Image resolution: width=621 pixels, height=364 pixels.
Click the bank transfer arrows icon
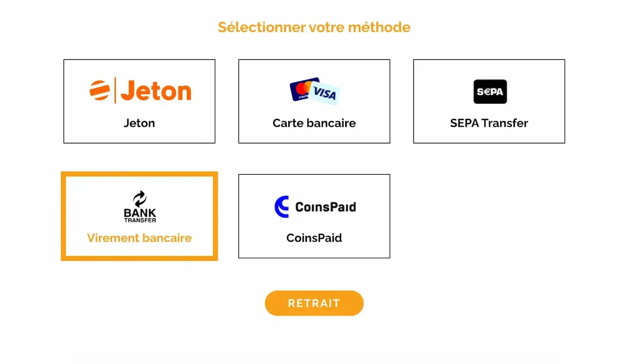coord(140,199)
